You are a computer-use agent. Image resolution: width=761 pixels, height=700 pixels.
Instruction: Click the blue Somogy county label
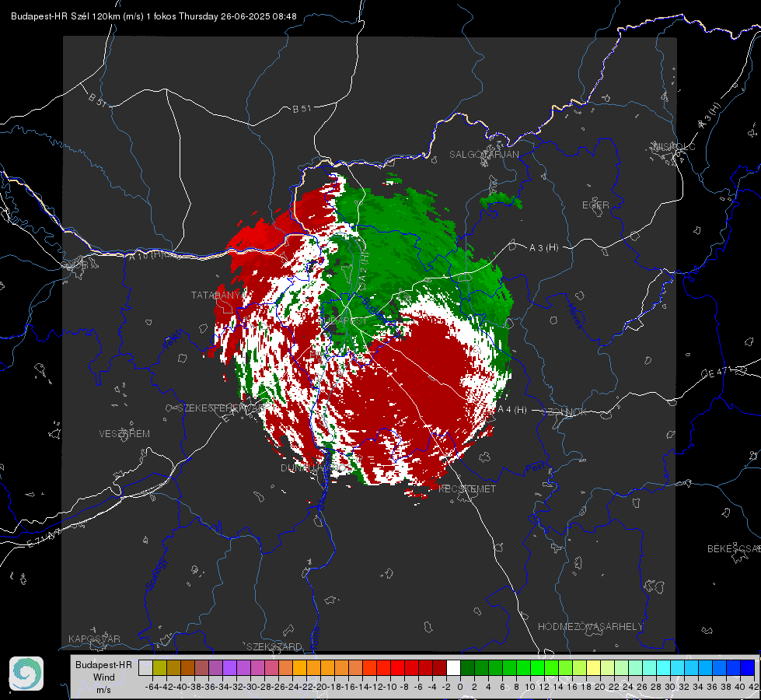click(155, 575)
